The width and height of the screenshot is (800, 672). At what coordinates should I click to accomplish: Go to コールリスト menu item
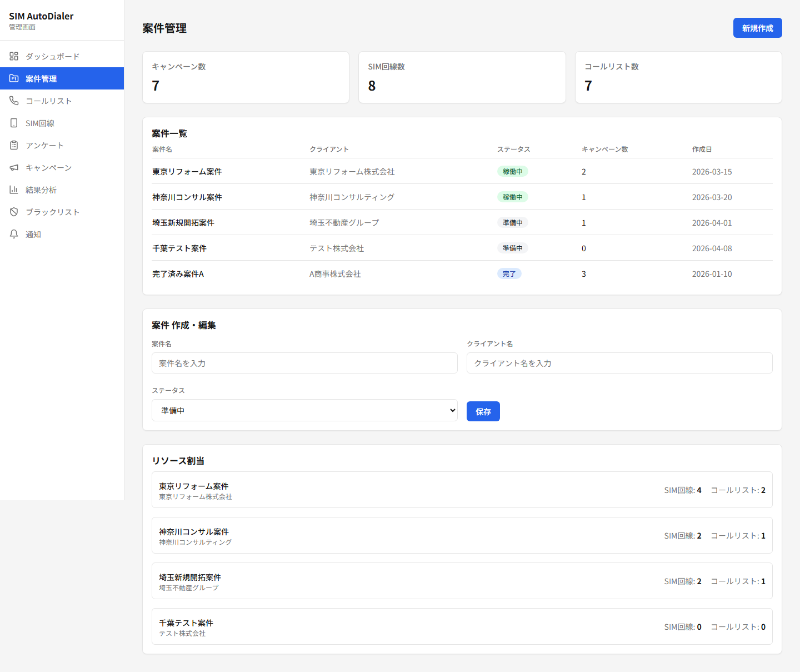[x=62, y=101]
